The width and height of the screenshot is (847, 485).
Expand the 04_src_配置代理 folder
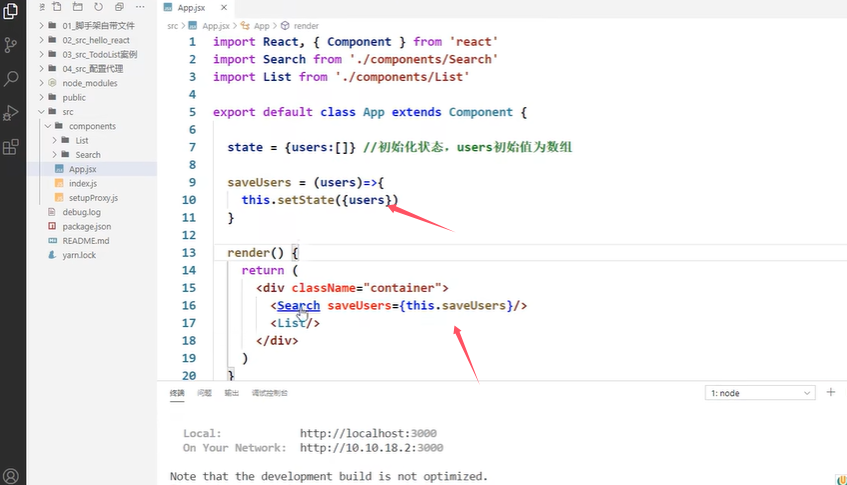pos(92,69)
